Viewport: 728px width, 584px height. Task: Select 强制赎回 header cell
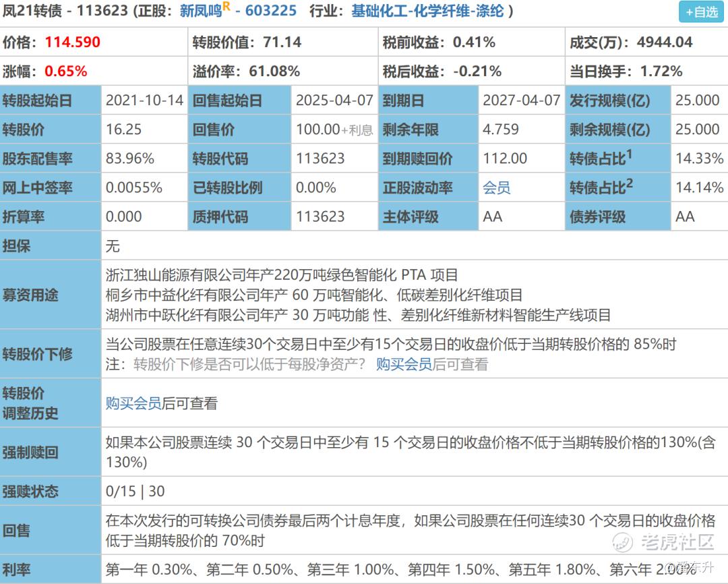(50, 452)
